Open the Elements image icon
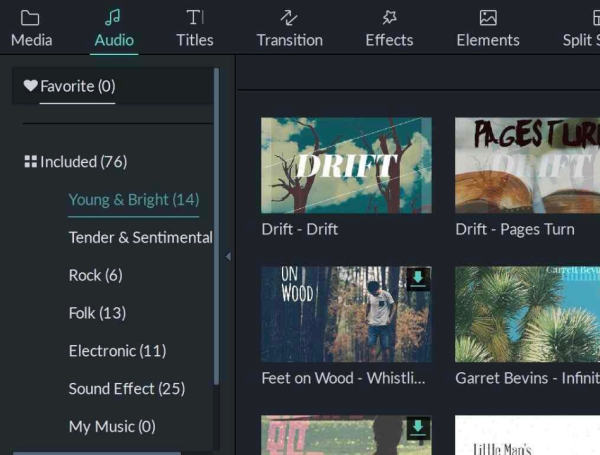600x455 pixels. tap(487, 17)
